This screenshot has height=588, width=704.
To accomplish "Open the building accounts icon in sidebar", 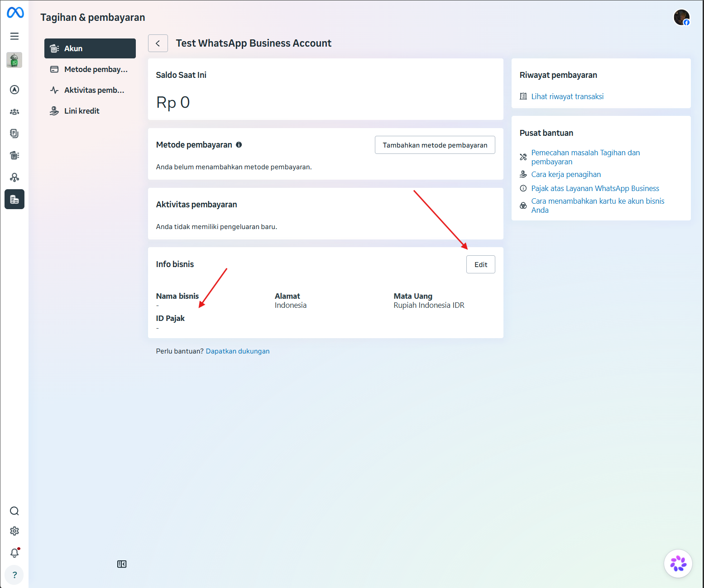I will click(14, 155).
